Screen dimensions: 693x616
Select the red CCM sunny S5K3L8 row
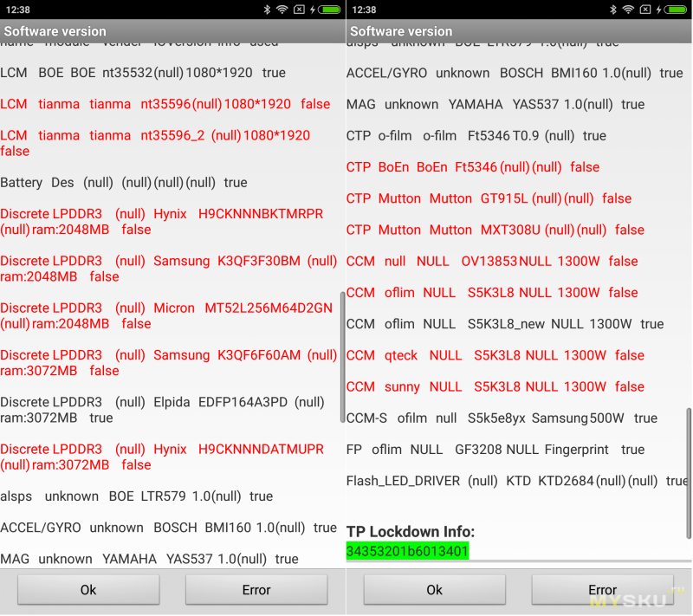(x=495, y=386)
